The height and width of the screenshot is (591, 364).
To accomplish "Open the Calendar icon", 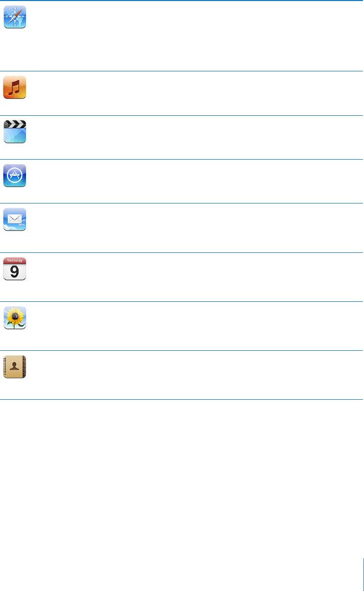I will click(15, 269).
